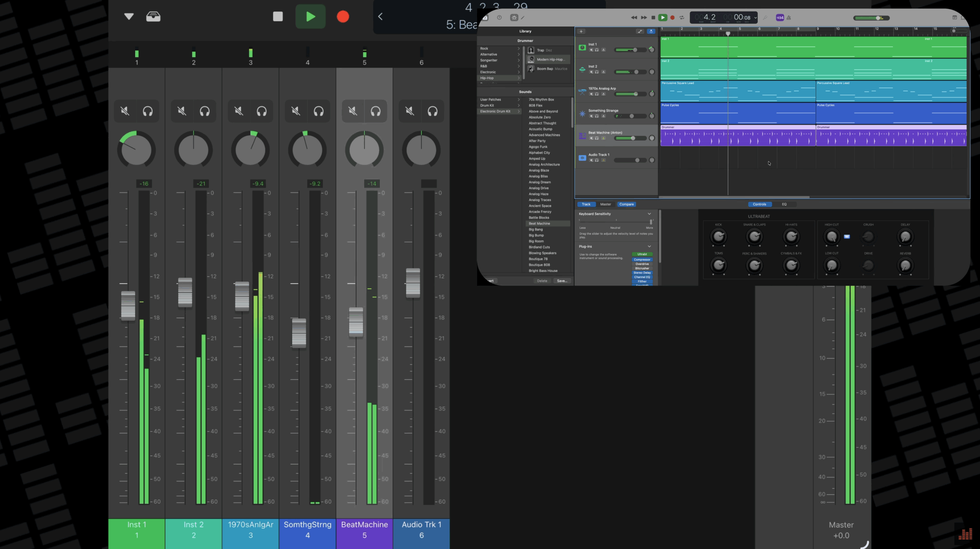Click the Compare button
Screen dimensions: 980x549
[x=627, y=204]
